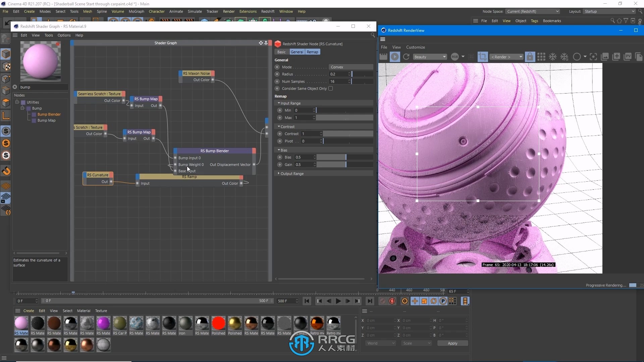Click the IPR render region icon
This screenshot has height=362, width=644.
point(483,57)
